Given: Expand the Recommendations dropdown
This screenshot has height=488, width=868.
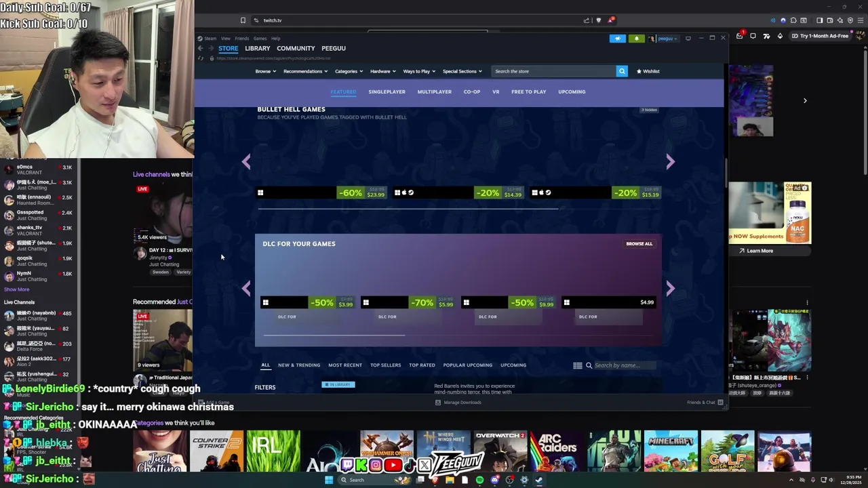Looking at the screenshot, I should (305, 71).
